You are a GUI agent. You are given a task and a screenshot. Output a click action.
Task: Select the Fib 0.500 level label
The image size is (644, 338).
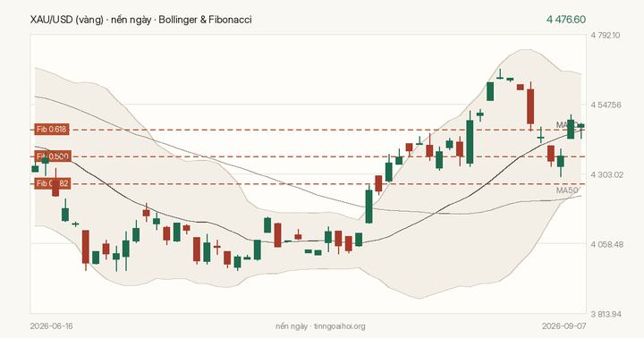tap(53, 156)
